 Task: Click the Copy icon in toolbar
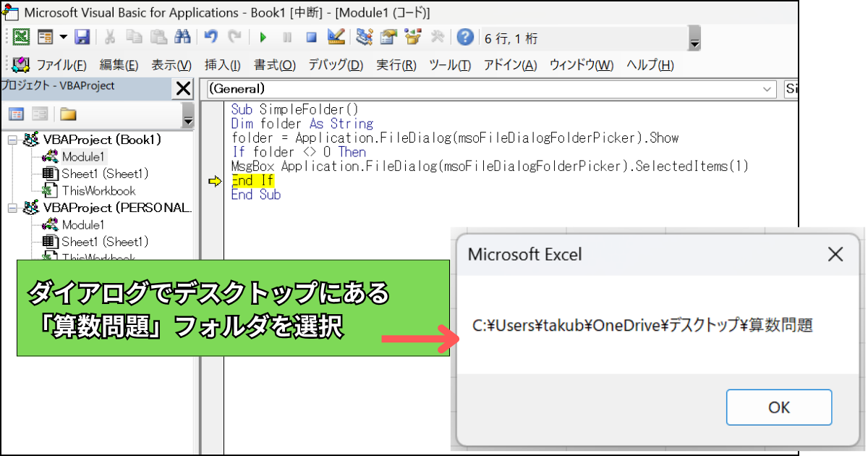tap(134, 37)
